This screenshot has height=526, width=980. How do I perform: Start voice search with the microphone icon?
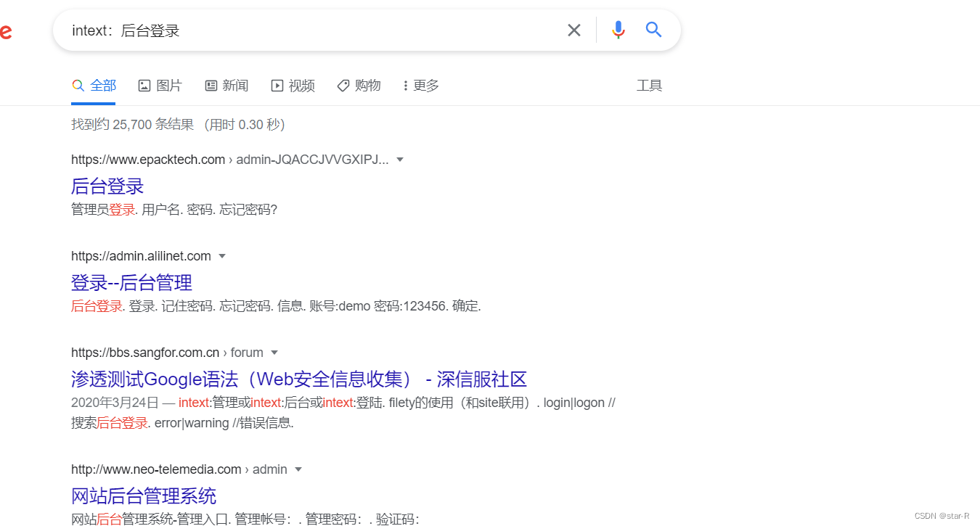[x=618, y=30]
